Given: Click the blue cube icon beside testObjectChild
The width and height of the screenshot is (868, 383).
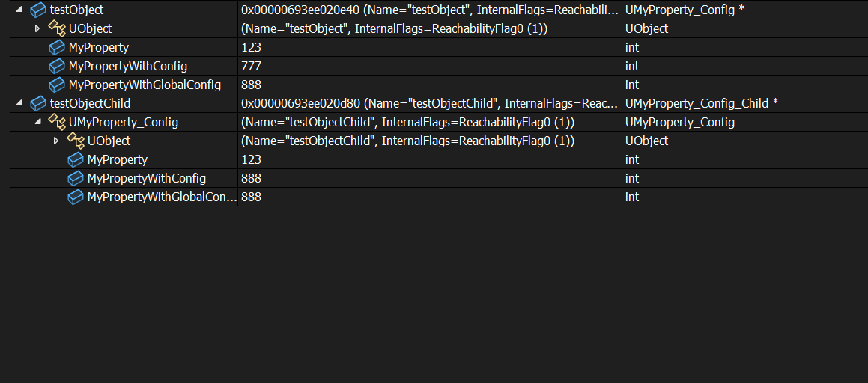Looking at the screenshot, I should tap(38, 103).
